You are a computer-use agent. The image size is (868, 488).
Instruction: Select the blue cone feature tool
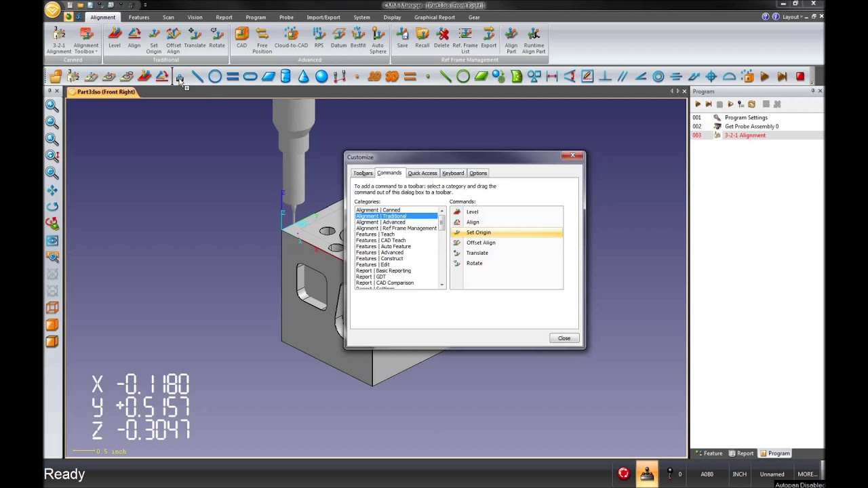303,77
